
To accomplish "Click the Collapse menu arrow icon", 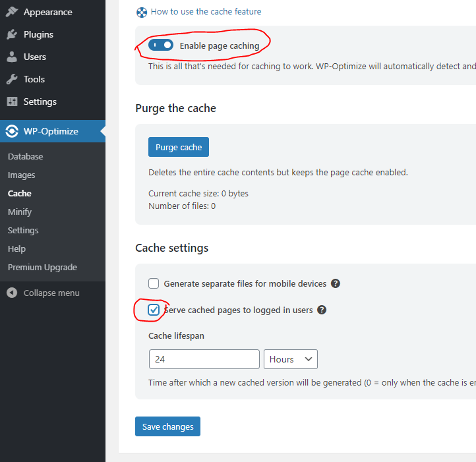I will (12, 293).
